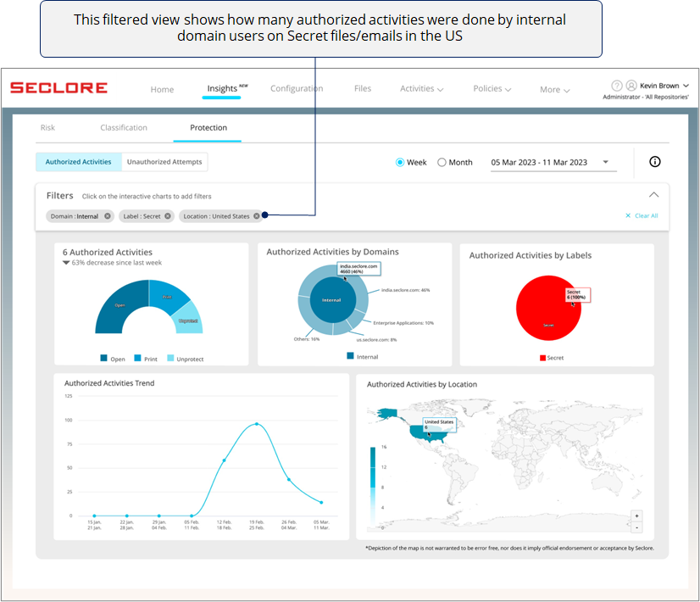Expand the Activities menu
The width and height of the screenshot is (700, 602).
pos(421,89)
